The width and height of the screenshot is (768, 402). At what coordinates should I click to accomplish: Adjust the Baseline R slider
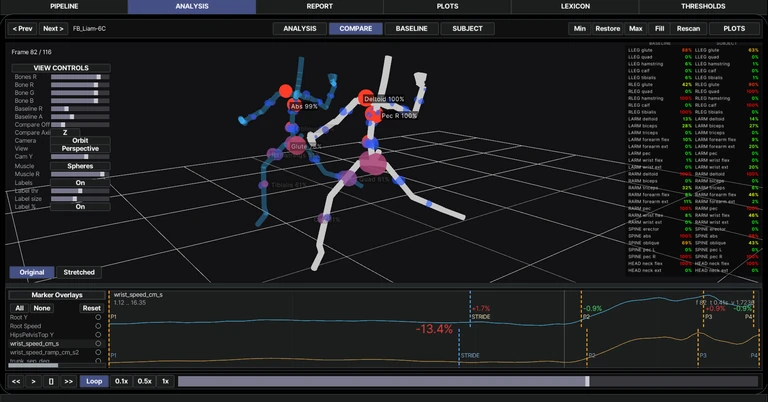[80, 109]
